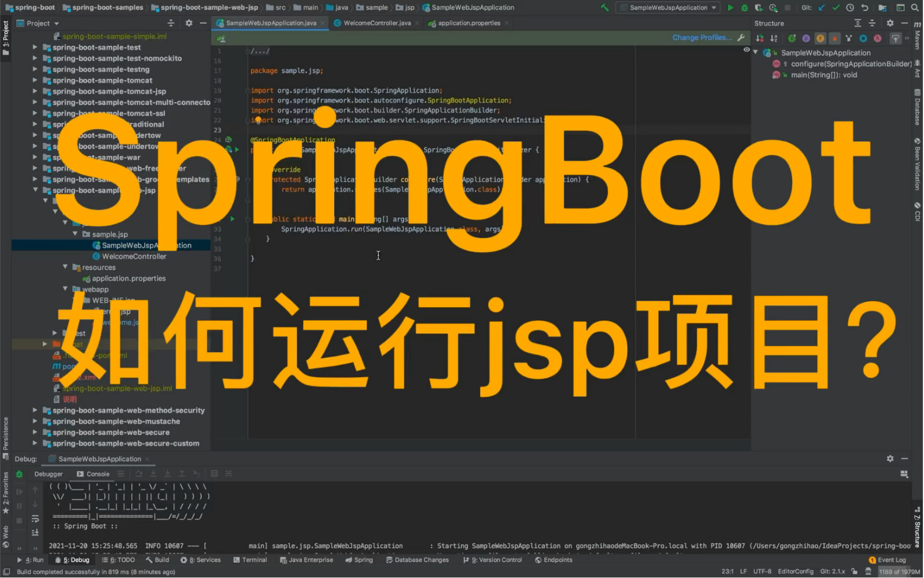Open the 6: TODO tool window
Viewport: 924px width, 578px height.
pos(118,560)
